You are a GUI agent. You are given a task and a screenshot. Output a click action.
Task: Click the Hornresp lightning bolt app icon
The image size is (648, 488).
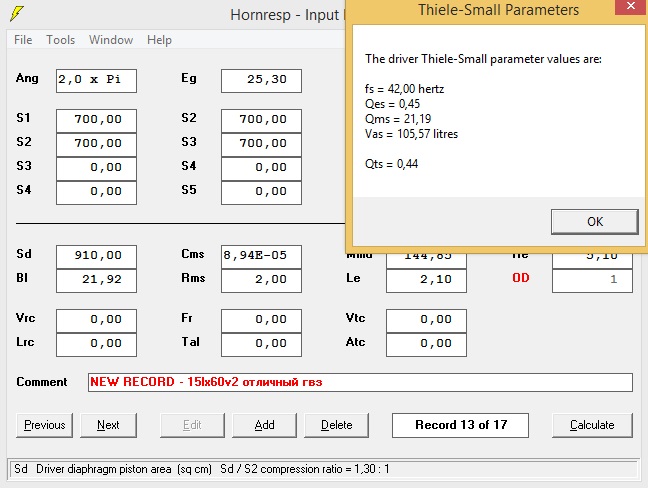[17, 13]
